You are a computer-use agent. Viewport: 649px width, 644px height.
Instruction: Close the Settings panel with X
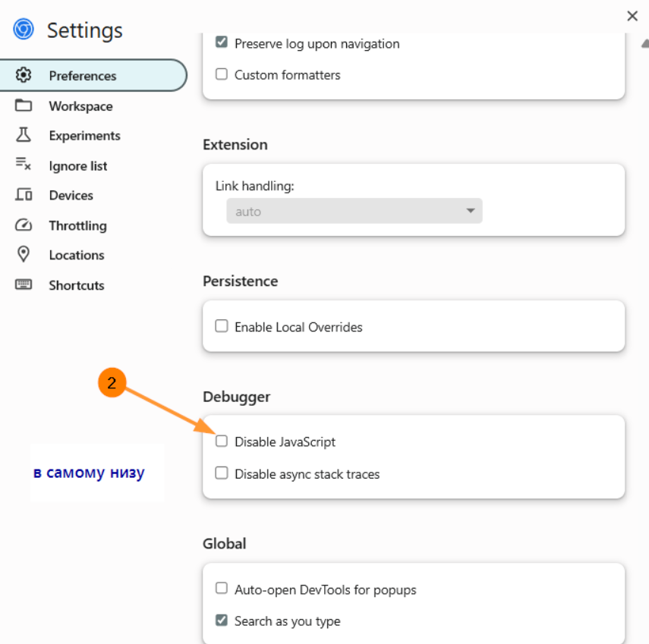(632, 15)
